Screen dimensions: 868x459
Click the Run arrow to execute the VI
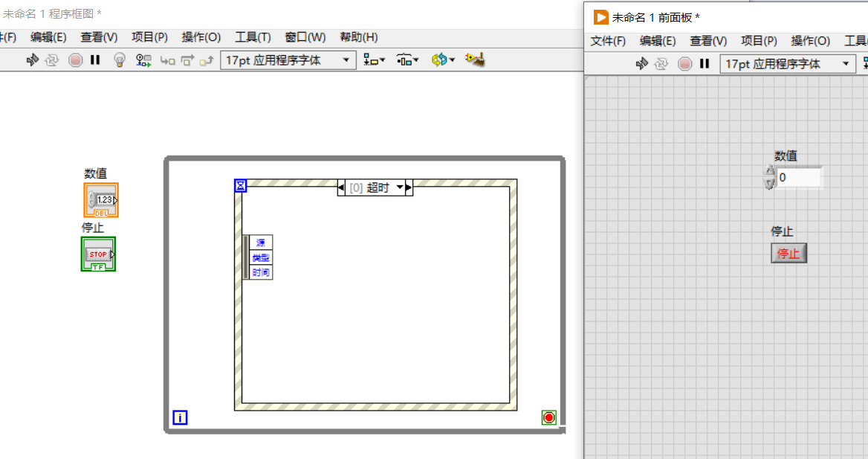32,60
